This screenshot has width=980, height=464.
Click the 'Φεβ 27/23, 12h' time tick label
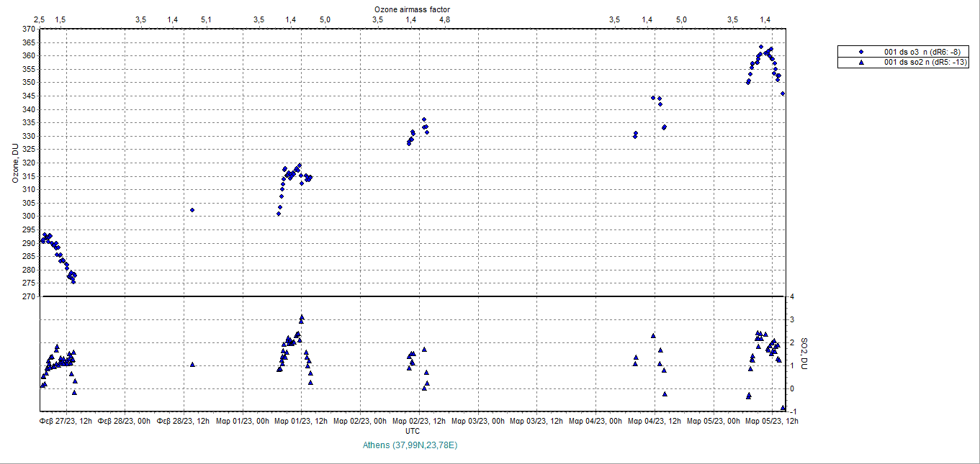pyautogui.click(x=66, y=421)
